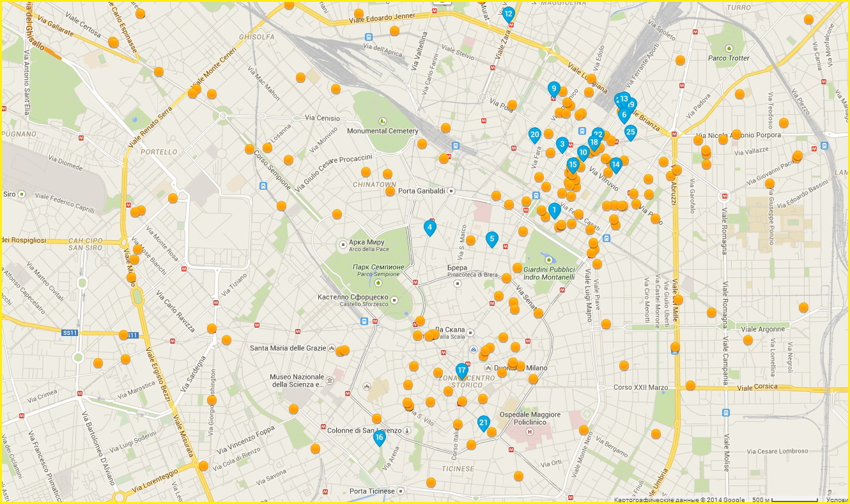Click the Castello Sforzesco landmark icon

[395, 300]
